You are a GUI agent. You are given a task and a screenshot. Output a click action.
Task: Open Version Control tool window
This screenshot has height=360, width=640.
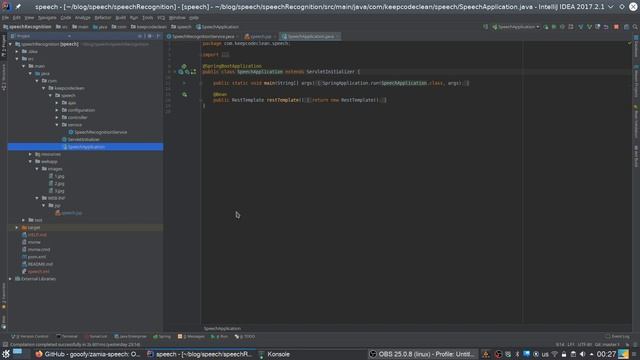pos(29,337)
